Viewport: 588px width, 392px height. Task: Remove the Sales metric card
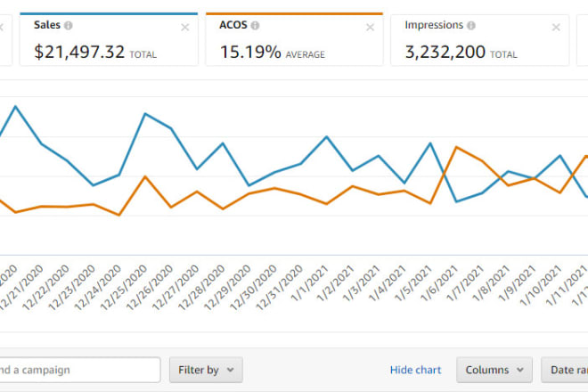(x=185, y=28)
